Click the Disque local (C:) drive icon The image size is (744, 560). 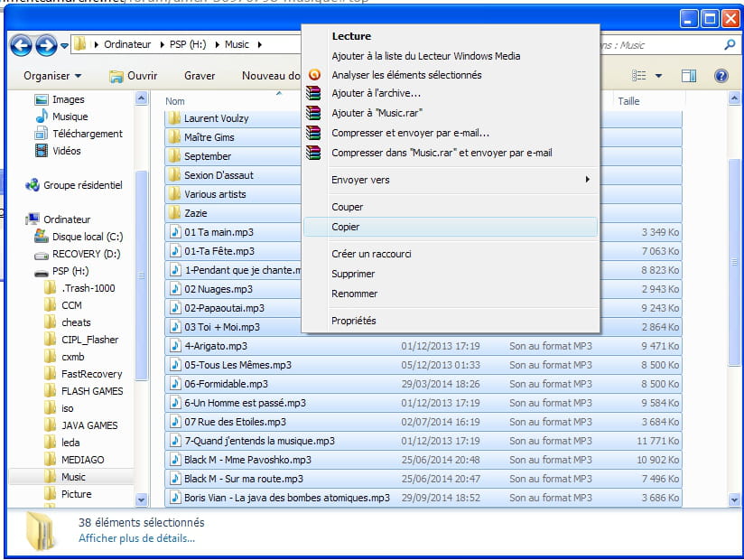[42, 237]
